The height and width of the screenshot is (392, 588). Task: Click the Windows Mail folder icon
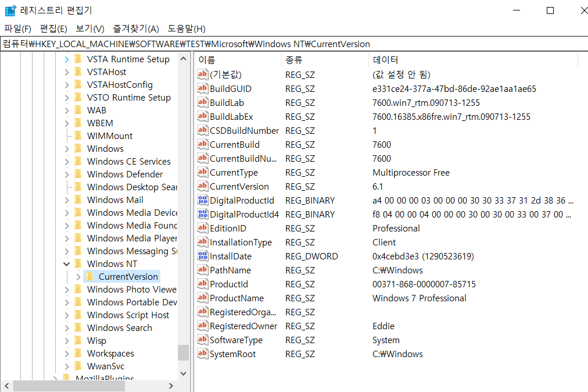(x=78, y=199)
